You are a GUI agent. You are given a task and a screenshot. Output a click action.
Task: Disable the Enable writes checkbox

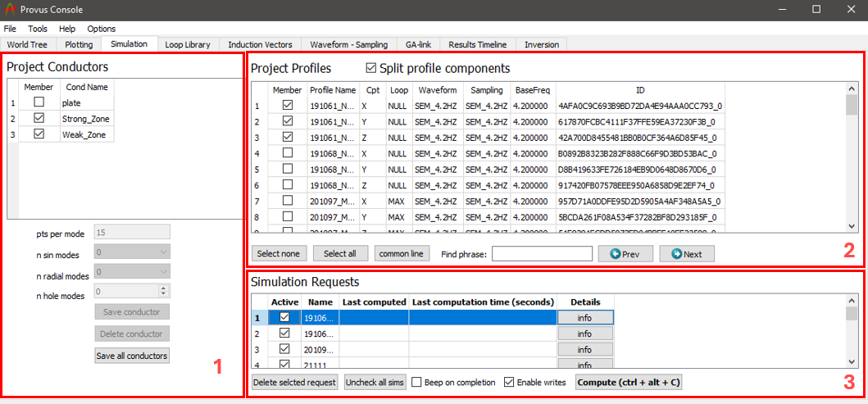pos(509,383)
